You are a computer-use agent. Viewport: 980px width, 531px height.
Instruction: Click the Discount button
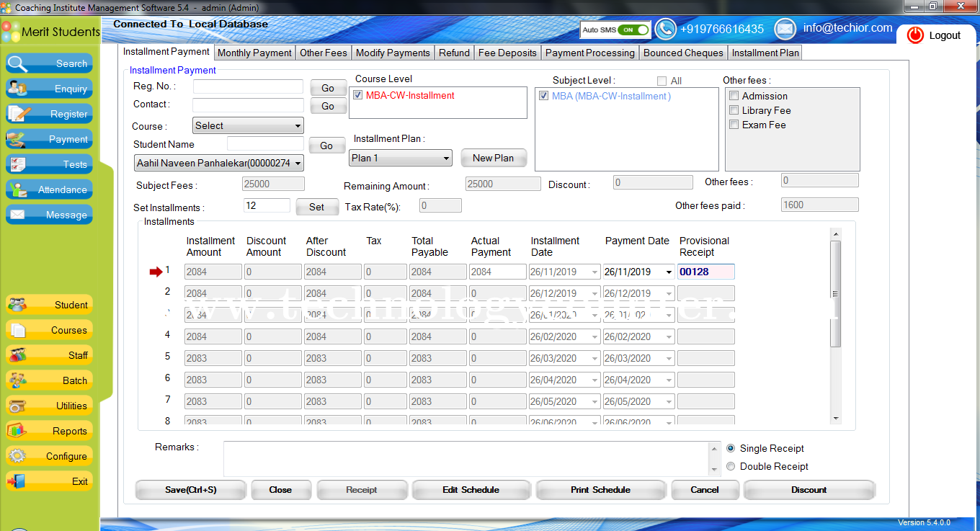(809, 490)
